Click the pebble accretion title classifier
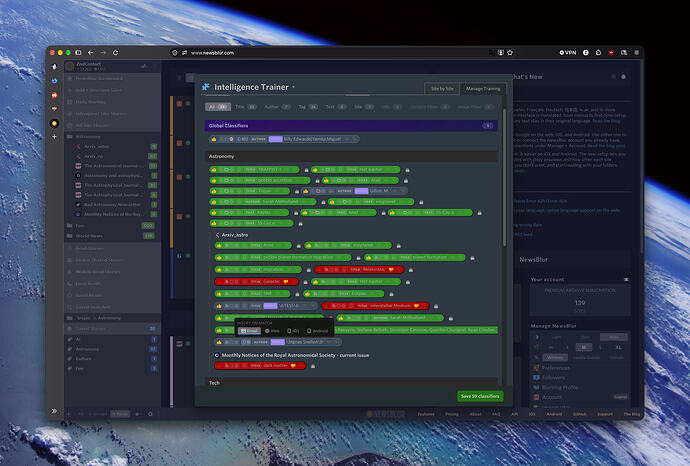The image size is (690, 466). pyautogui.click(x=260, y=180)
